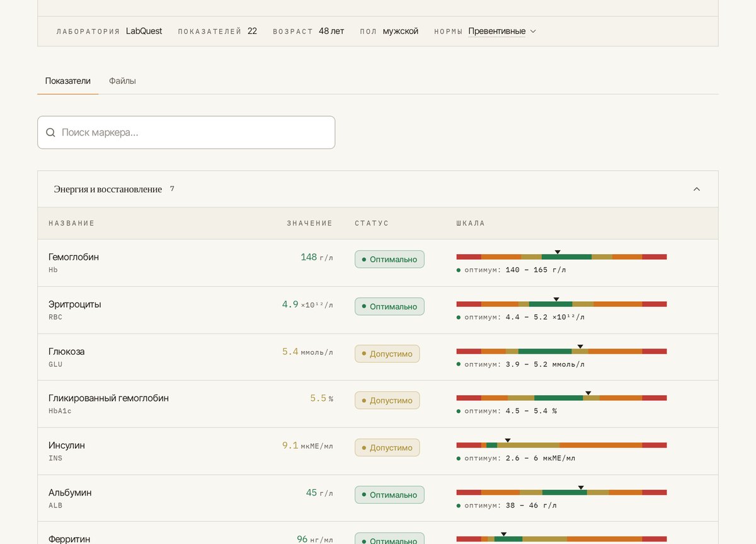Image resolution: width=756 pixels, height=544 pixels.
Task: Click the Допустимо status badge for Глюкоза
Action: 387,354
